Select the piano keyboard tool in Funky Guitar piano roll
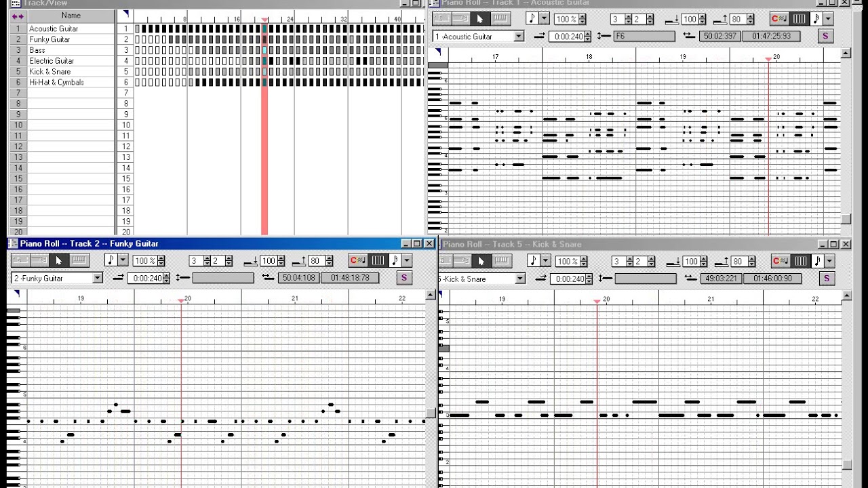The height and width of the screenshot is (488, 868). pyautogui.click(x=79, y=260)
